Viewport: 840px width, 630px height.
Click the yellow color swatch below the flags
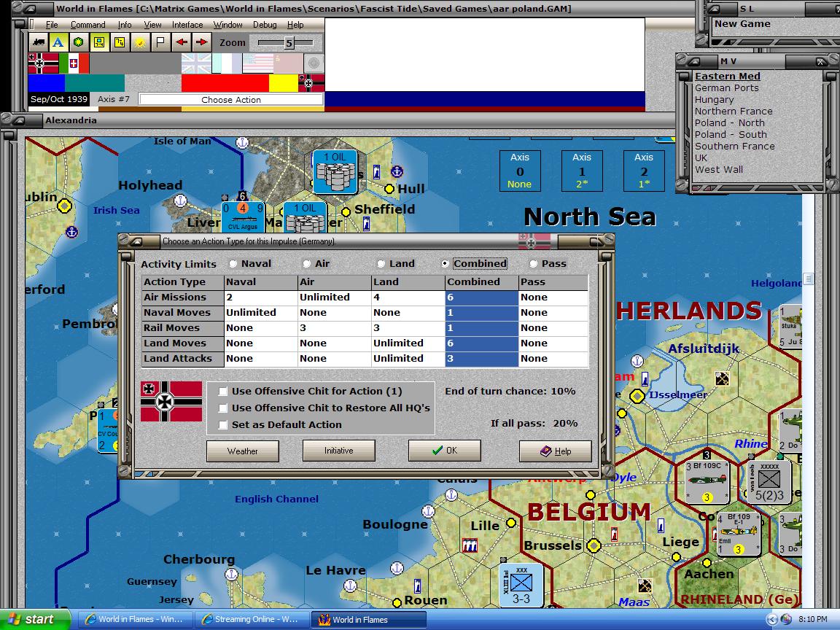pyautogui.click(x=284, y=83)
